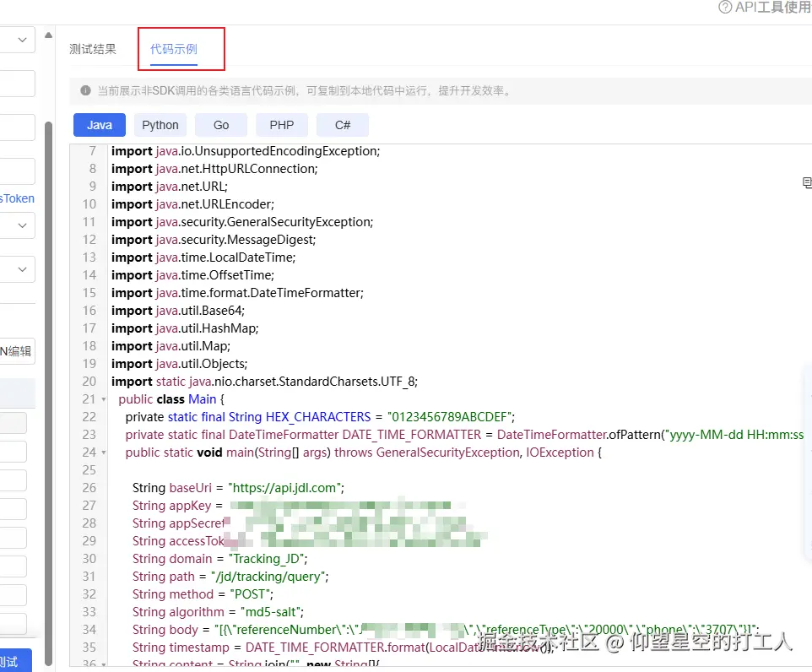Click line 26 with the baseUri string
Viewport: 812px width, 672px height.
click(238, 488)
